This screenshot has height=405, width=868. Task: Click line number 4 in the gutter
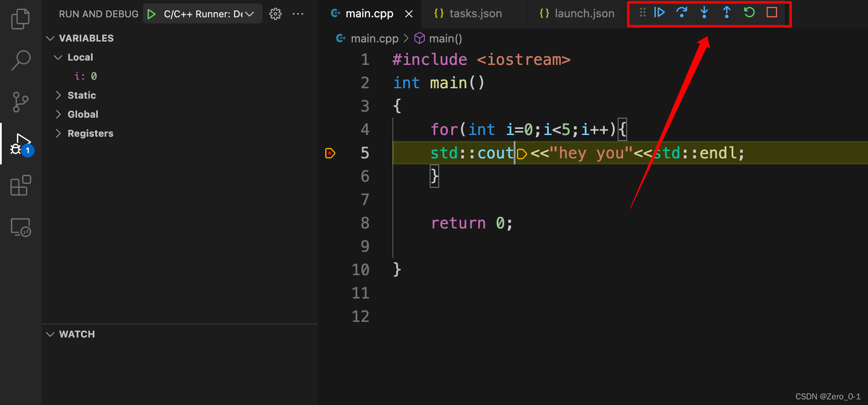point(365,129)
